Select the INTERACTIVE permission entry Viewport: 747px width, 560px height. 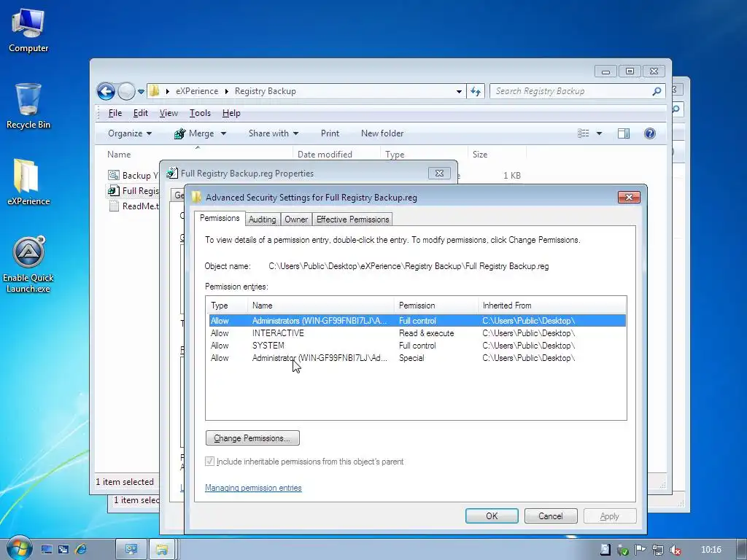click(417, 332)
